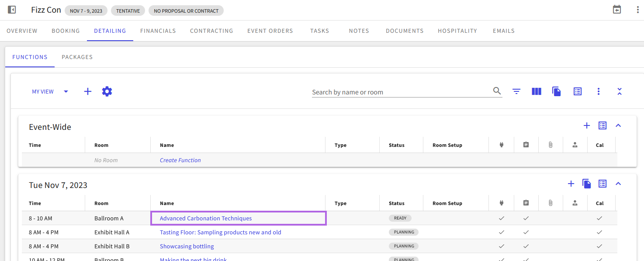Open the calendar icon in the header

click(617, 10)
